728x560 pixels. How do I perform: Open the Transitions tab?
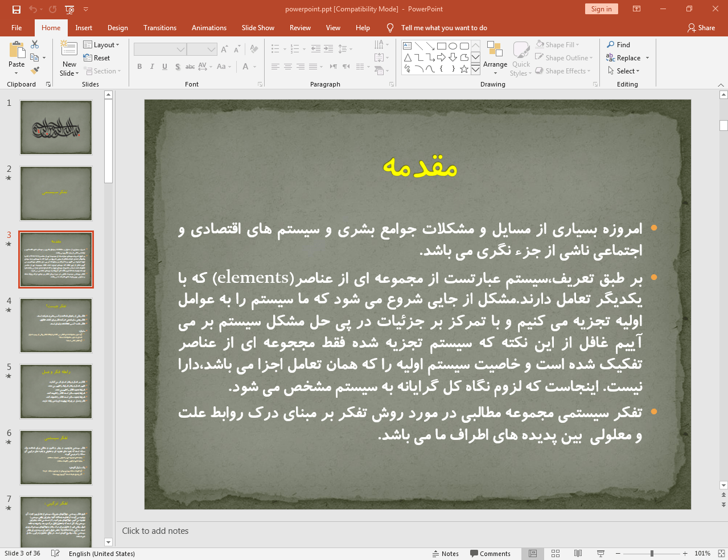[159, 28]
